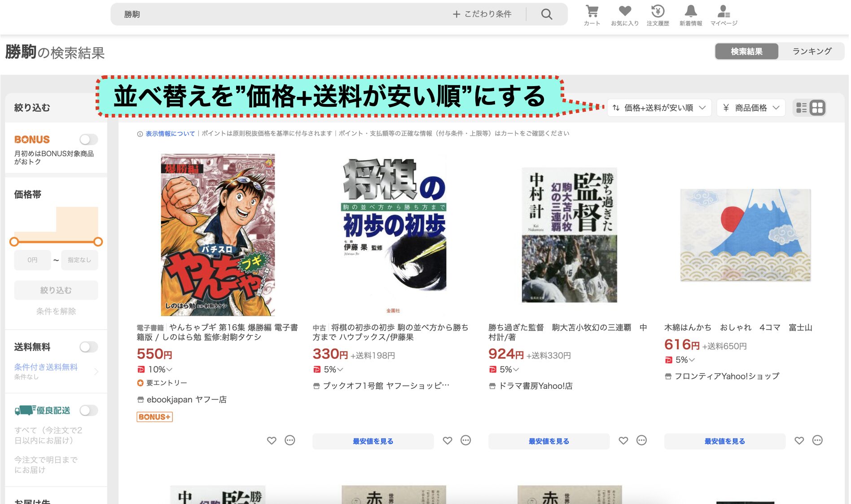This screenshot has width=851, height=504.
Task: Open ブックオフ1号館 ヤフーショッピ… store link
Action: coord(386,386)
